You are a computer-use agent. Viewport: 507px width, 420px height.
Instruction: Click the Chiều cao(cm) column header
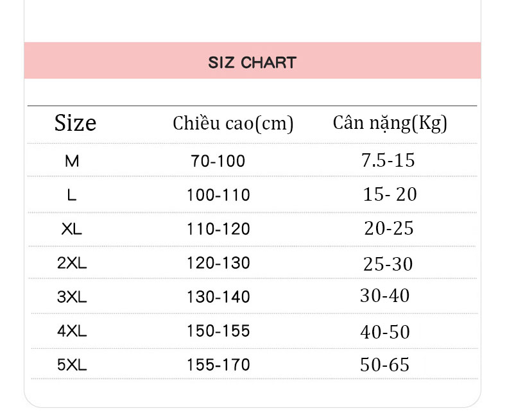[233, 123]
